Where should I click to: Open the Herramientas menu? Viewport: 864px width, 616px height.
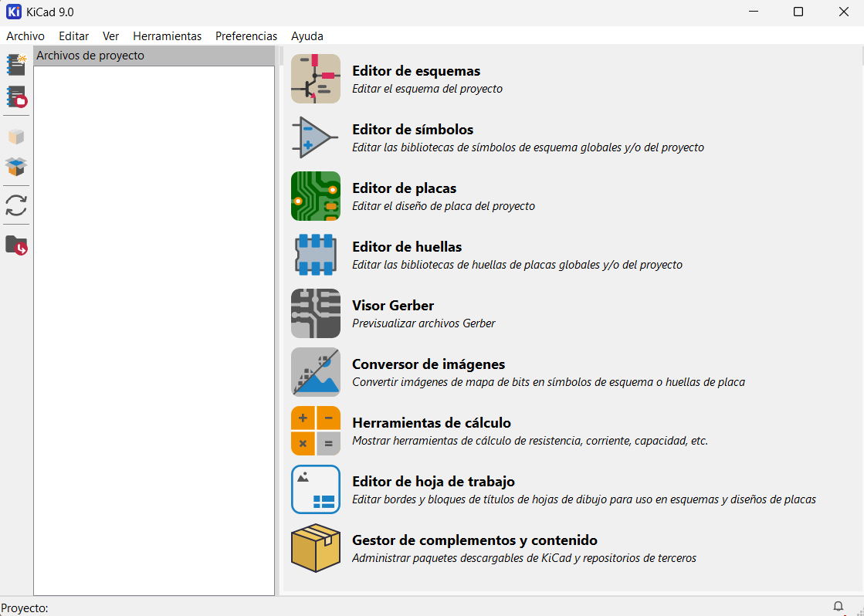pos(168,36)
